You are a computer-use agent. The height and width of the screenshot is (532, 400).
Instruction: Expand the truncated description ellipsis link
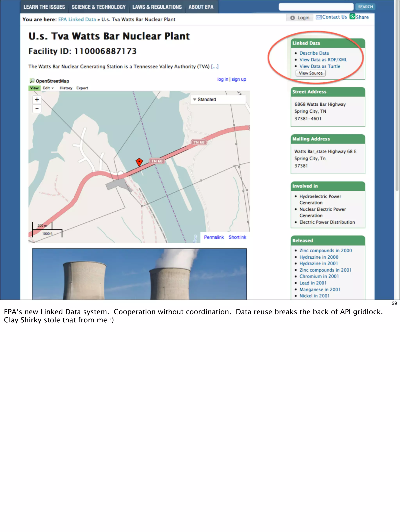coord(215,67)
